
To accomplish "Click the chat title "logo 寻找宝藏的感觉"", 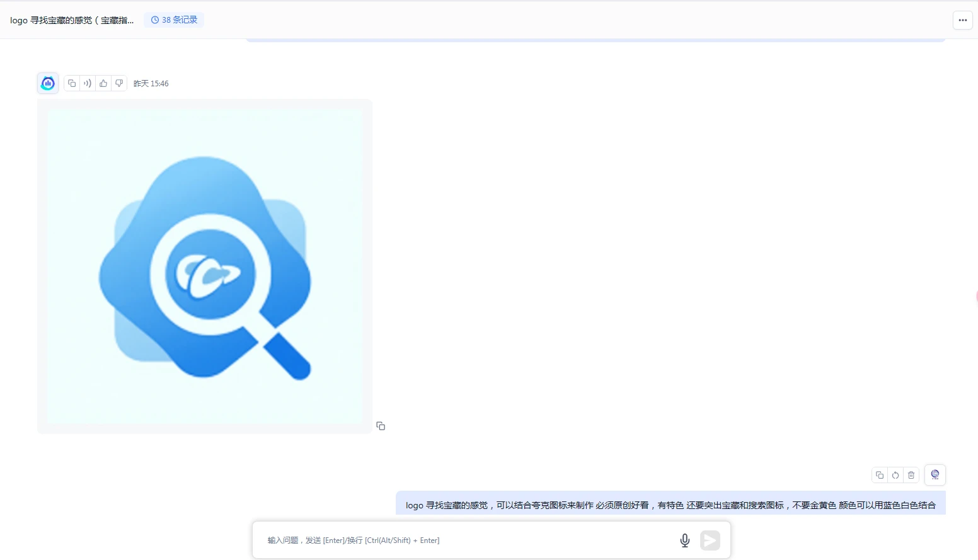I will [72, 20].
